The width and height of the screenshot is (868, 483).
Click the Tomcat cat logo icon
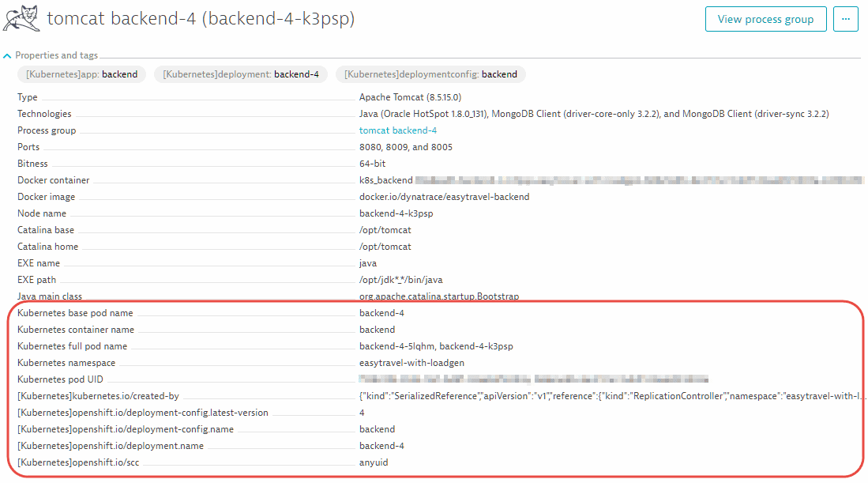tap(21, 18)
